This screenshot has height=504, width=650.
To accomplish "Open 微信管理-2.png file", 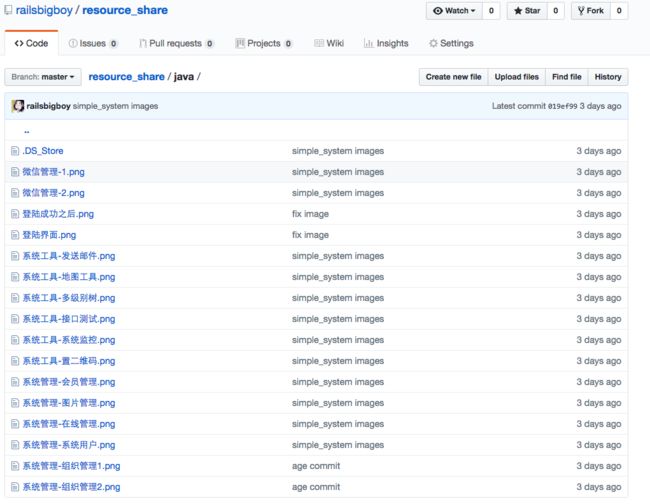I will coord(53,193).
